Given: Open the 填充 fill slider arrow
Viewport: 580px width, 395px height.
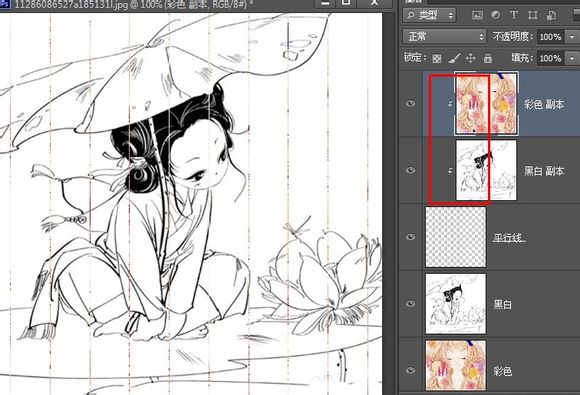Looking at the screenshot, I should point(572,58).
